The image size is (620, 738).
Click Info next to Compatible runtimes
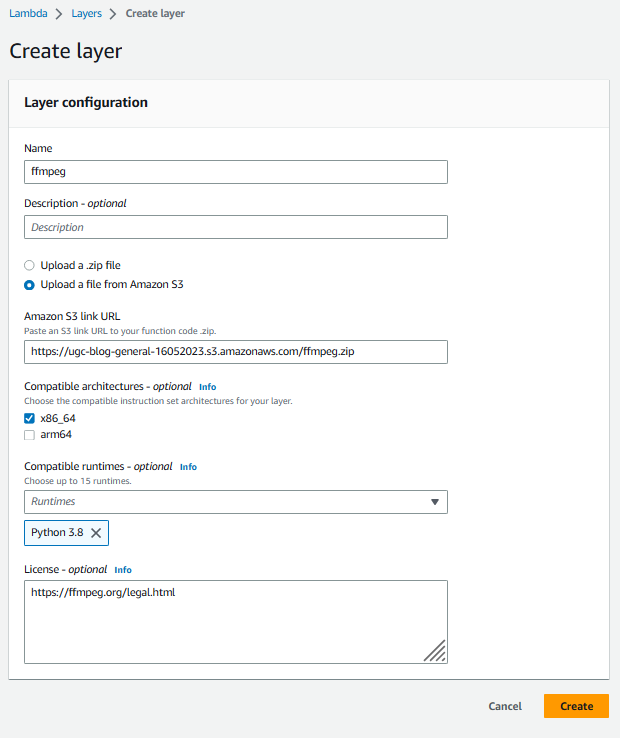click(188, 467)
